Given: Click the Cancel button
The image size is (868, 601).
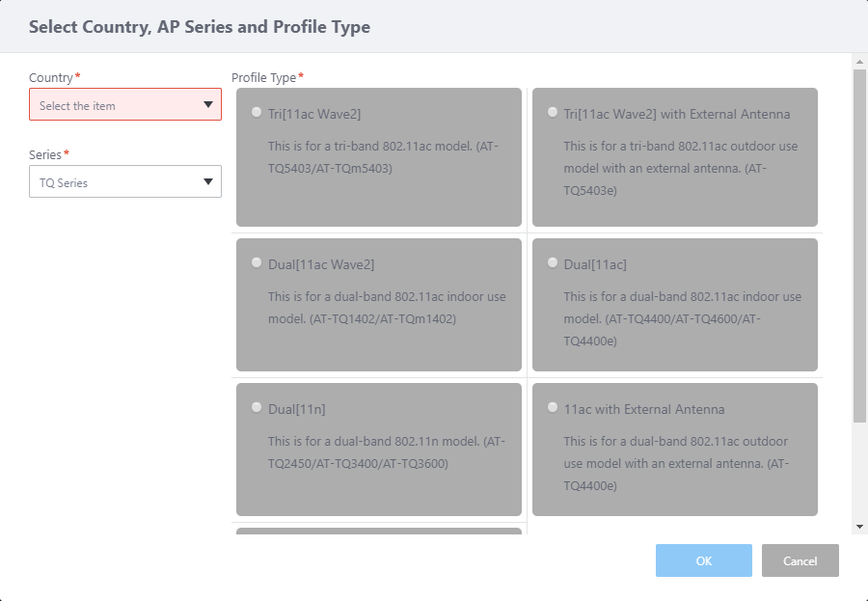Looking at the screenshot, I should pos(800,560).
